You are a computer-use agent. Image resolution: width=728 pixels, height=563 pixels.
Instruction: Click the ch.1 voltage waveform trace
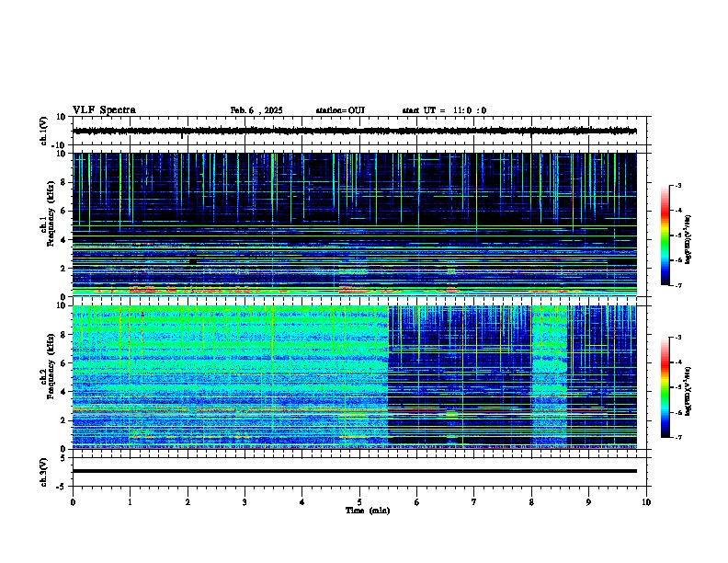click(x=355, y=131)
